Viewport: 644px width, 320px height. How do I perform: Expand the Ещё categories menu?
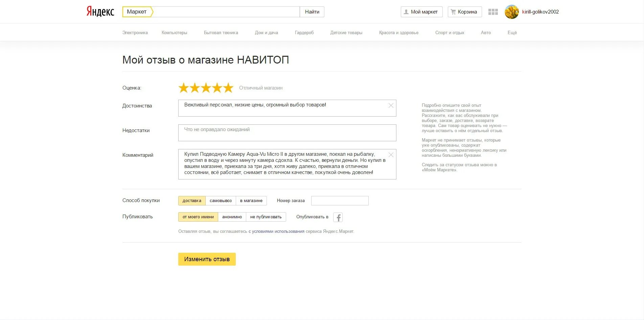click(512, 33)
